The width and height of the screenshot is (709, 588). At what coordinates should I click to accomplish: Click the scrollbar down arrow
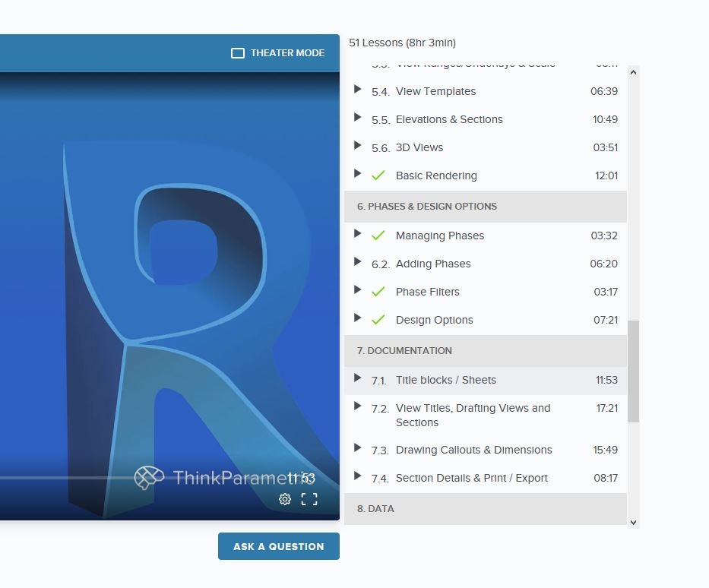tap(633, 523)
